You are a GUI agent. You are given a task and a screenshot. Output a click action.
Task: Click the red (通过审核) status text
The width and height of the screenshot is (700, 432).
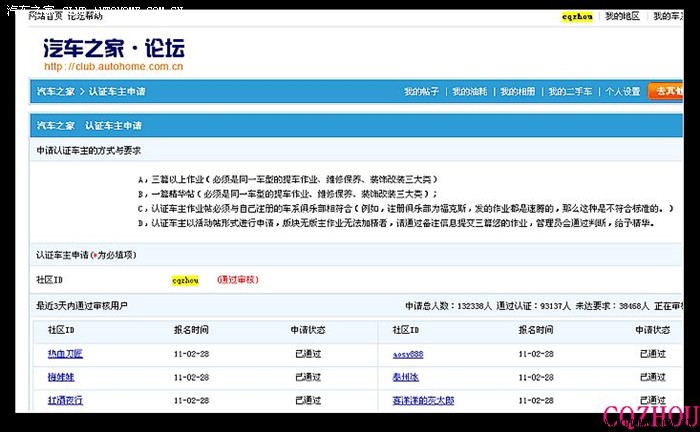click(238, 280)
